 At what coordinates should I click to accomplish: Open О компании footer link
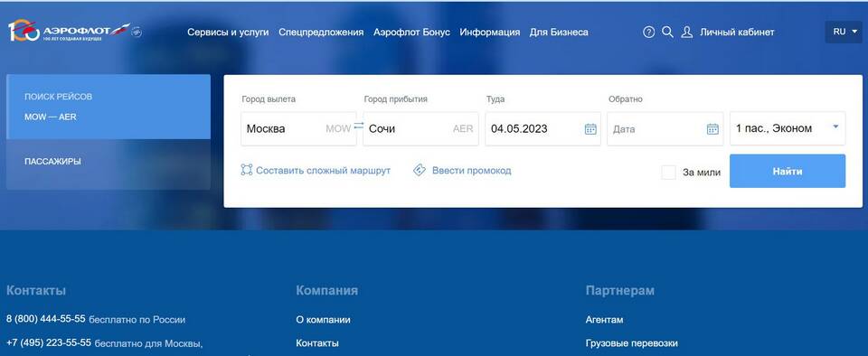(x=324, y=320)
